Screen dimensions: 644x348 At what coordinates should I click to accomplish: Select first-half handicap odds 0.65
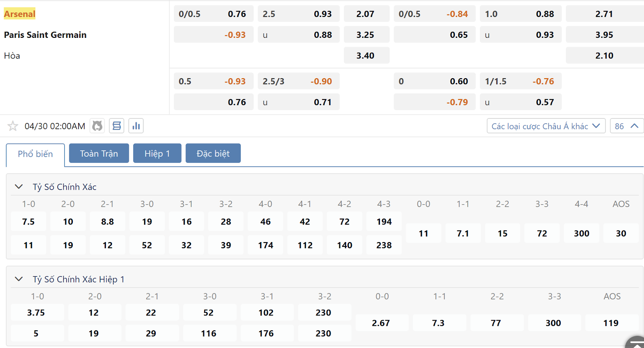pyautogui.click(x=435, y=35)
